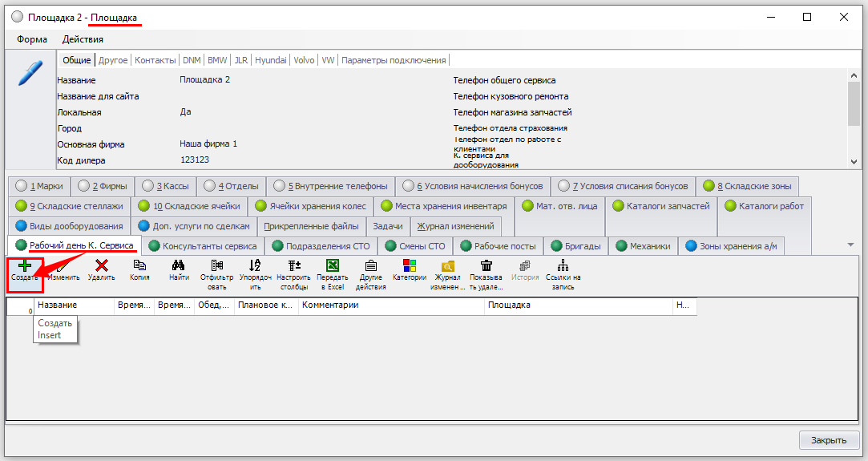The image size is (868, 461).
Task: Click Передать в Excel icon
Action: point(333,266)
